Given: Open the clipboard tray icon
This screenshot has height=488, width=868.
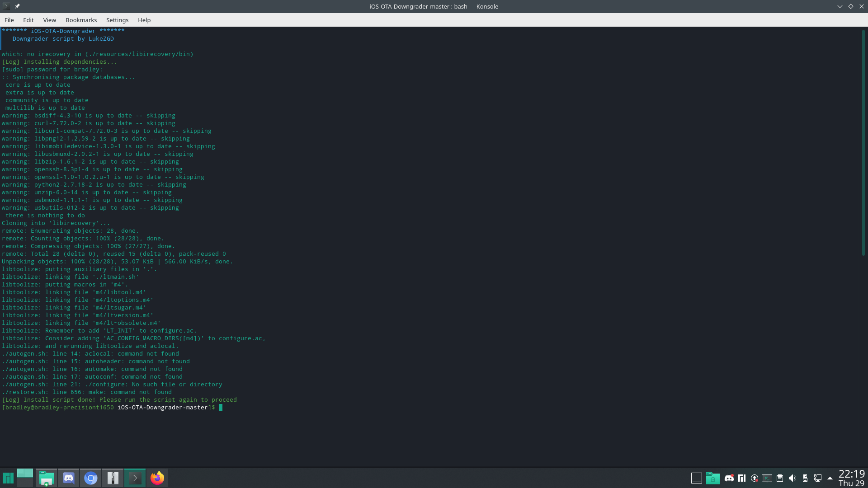Looking at the screenshot, I should [780, 478].
